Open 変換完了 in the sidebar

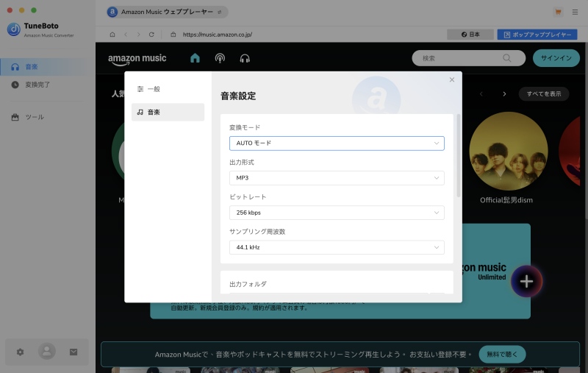[48, 85]
